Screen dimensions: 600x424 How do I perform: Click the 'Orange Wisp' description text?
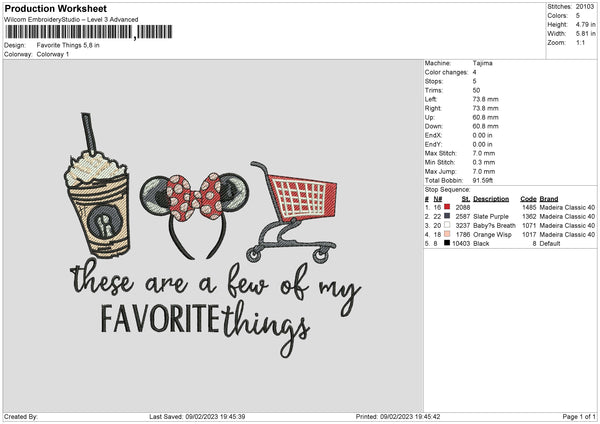[492, 235]
